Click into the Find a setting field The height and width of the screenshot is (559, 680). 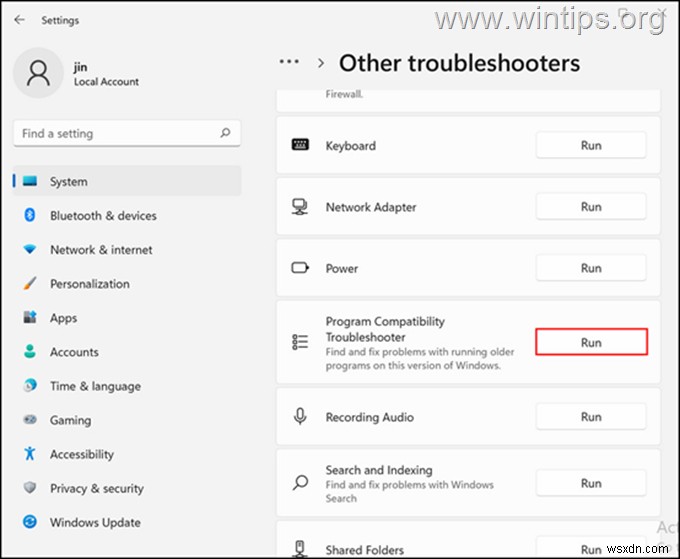click(x=127, y=133)
